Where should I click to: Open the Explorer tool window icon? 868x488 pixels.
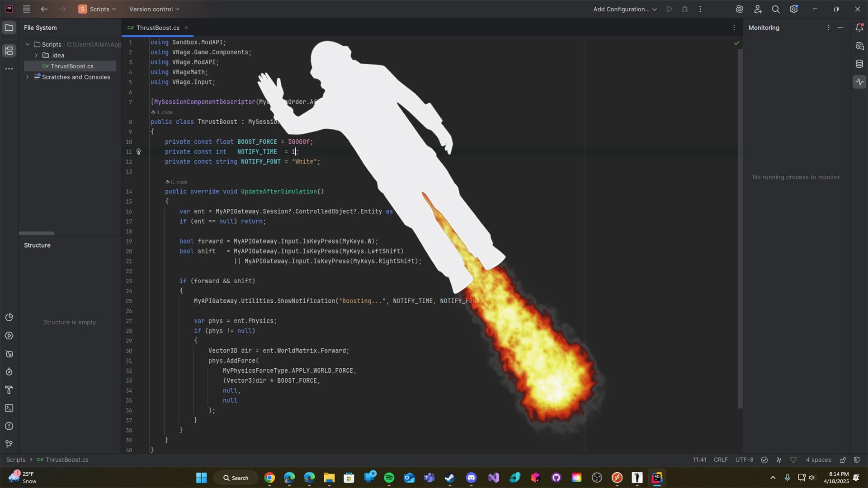(x=9, y=28)
